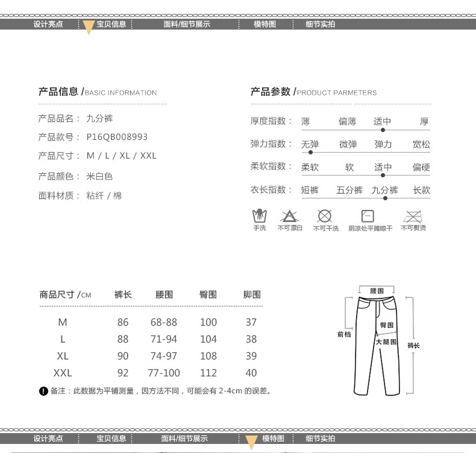Click the 前档 label beside trousers diagram

pyautogui.click(x=344, y=334)
